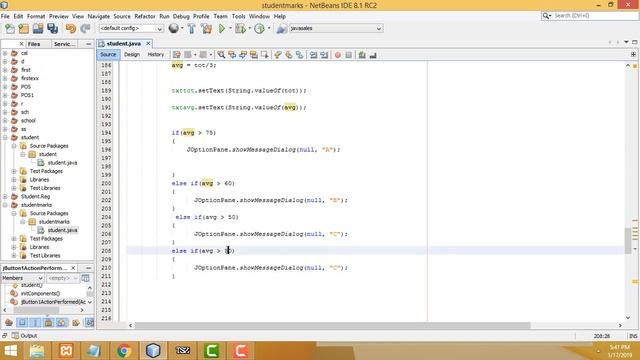Click the New Project toolbar icon

[24, 29]
